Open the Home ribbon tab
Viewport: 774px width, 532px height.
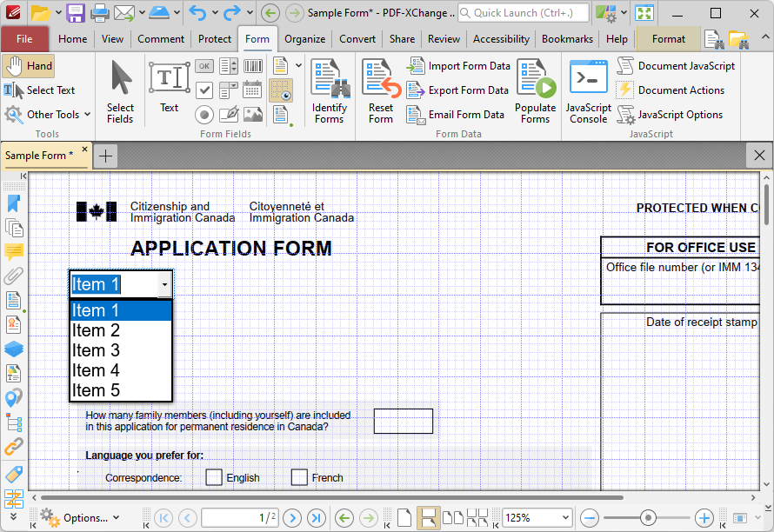(72, 39)
